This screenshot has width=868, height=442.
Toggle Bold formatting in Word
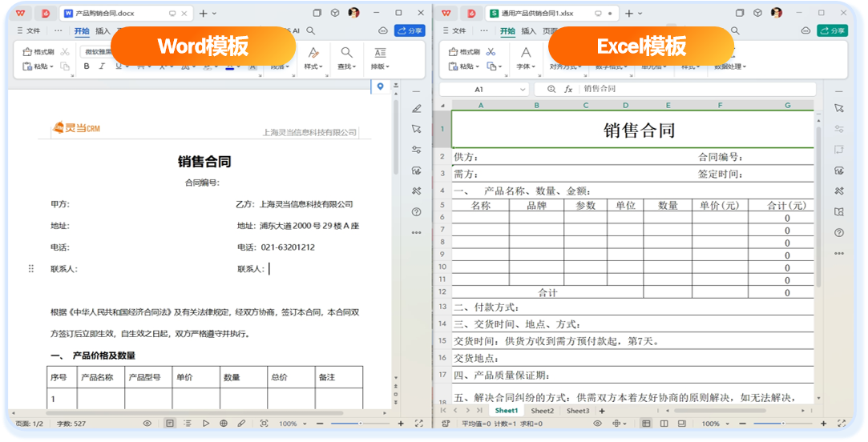(87, 66)
